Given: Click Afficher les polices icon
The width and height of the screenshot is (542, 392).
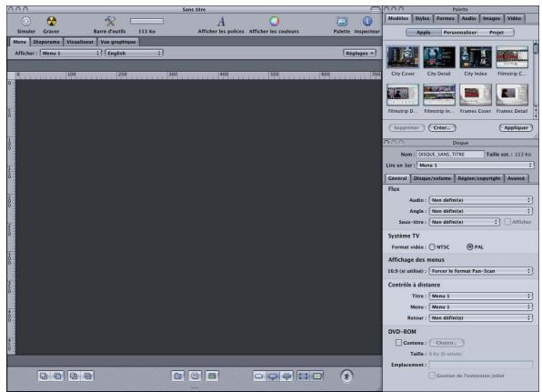Looking at the screenshot, I should 221,22.
